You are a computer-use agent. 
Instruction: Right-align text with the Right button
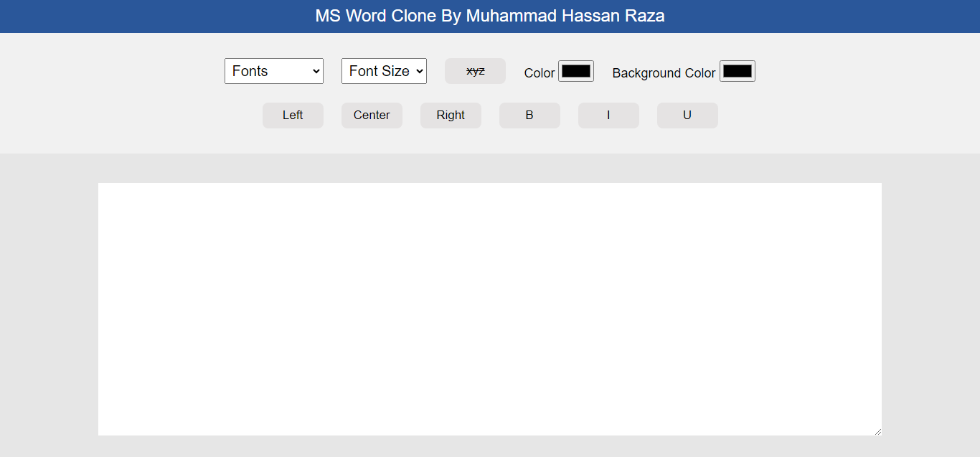tap(451, 115)
